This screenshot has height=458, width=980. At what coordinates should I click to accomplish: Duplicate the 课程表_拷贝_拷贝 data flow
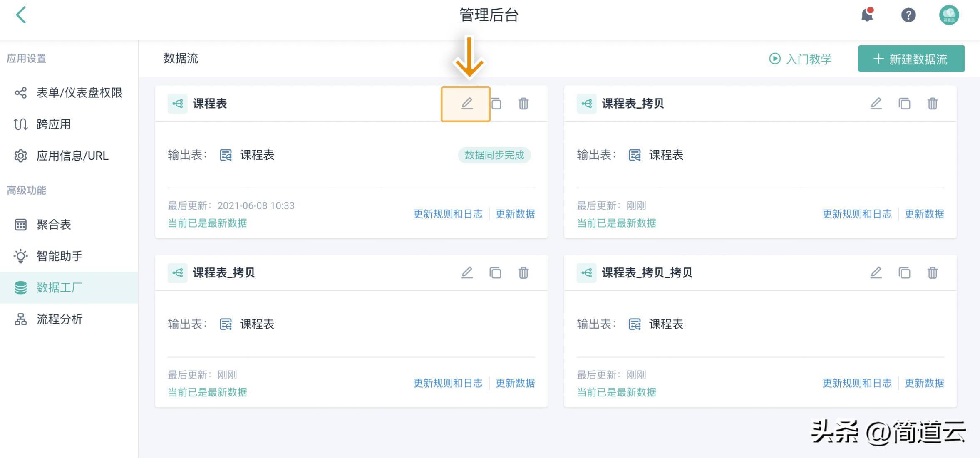tap(904, 273)
